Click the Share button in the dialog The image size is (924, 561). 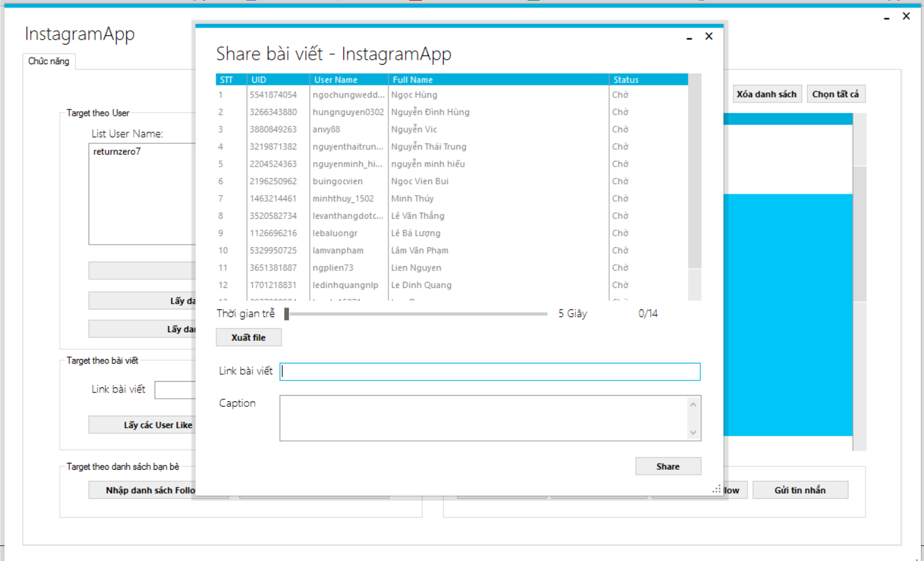coord(668,466)
